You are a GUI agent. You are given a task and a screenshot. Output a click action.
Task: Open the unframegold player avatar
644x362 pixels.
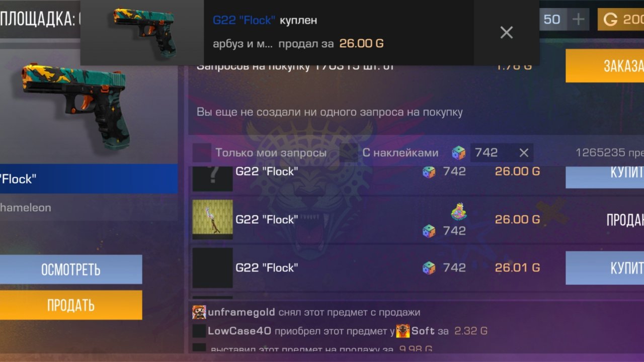(x=199, y=312)
